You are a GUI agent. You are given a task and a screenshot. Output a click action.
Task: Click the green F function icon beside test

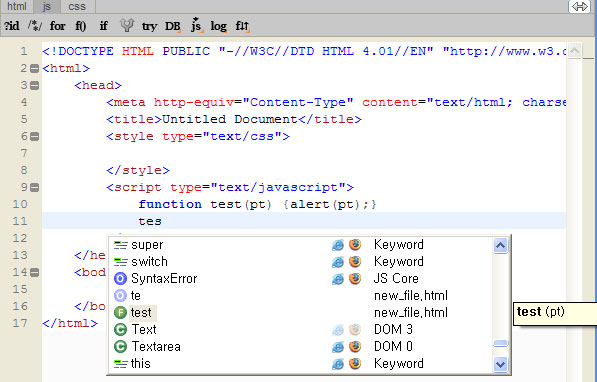[120, 313]
